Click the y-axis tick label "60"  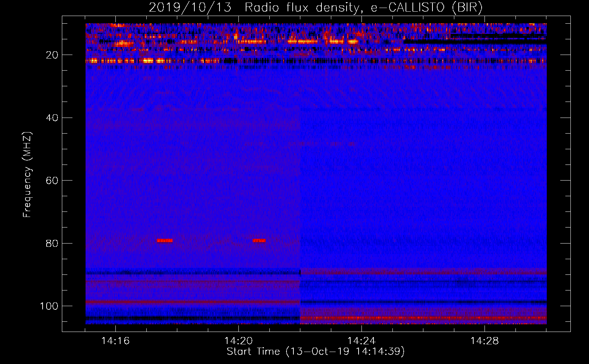point(52,181)
